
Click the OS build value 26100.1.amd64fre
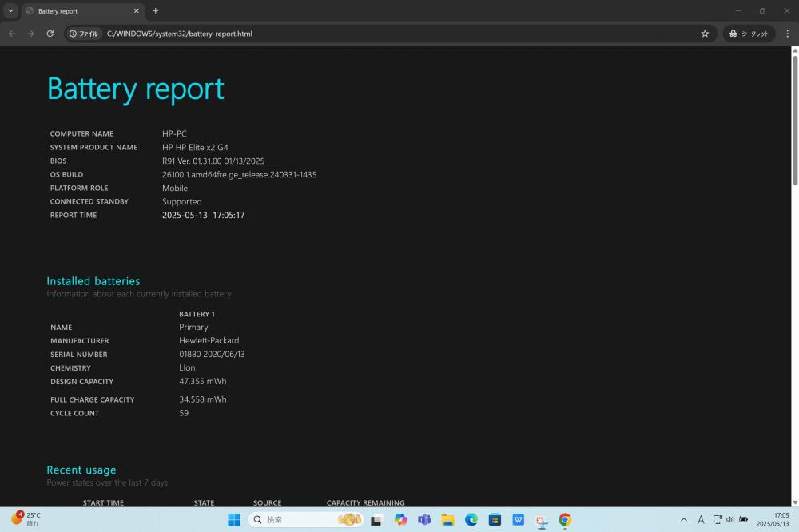[x=239, y=174]
